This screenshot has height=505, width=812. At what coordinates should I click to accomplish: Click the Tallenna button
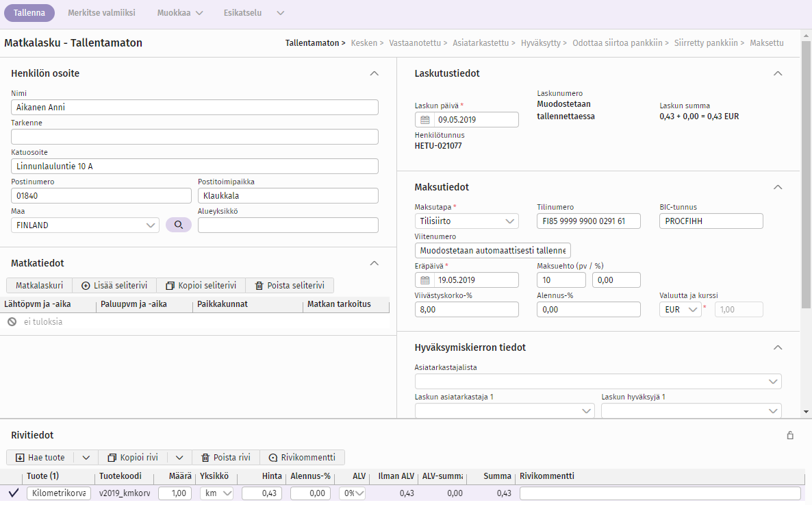[29, 13]
